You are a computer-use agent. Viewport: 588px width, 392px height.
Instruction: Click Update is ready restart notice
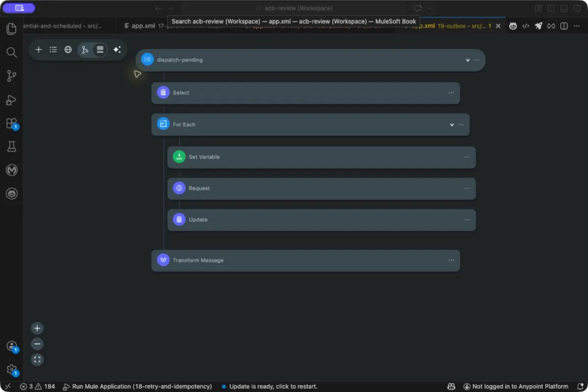[x=269, y=386]
